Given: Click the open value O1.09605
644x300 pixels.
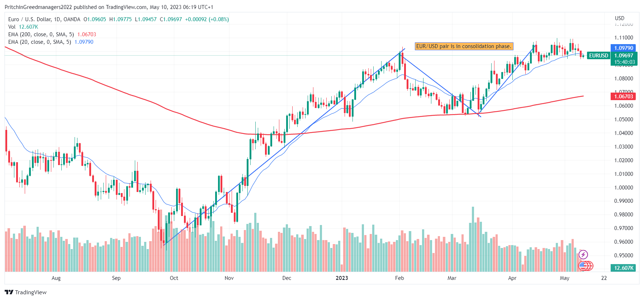Looking at the screenshot, I should (x=95, y=19).
